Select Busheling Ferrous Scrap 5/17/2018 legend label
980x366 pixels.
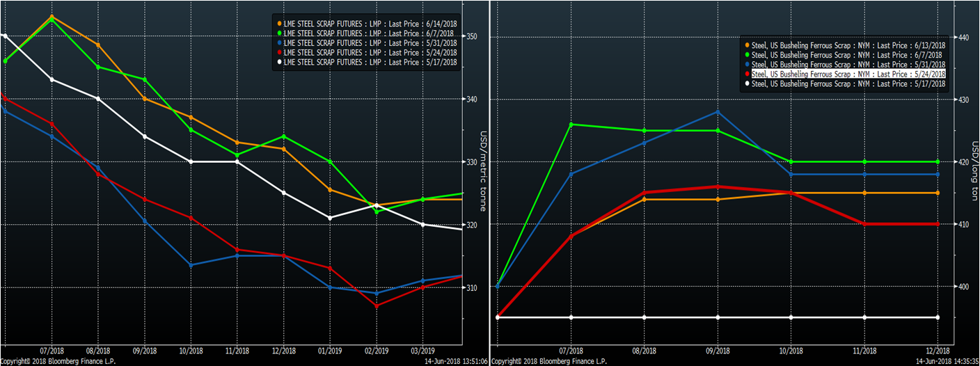pyautogui.click(x=848, y=83)
